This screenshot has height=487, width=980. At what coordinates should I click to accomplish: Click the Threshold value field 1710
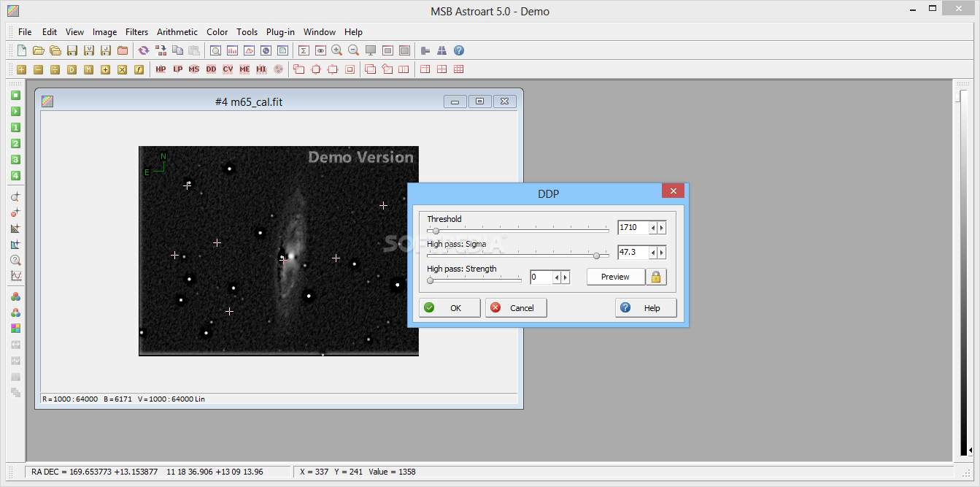point(633,228)
